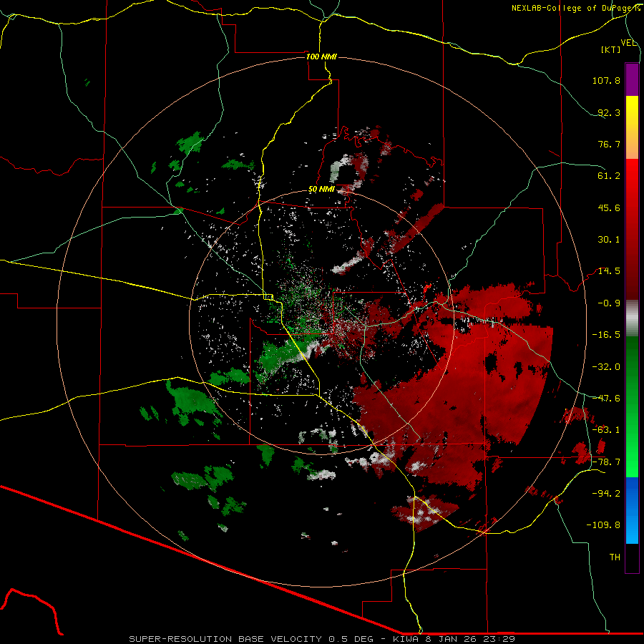This screenshot has width=644, height=644.
Task: Click the -16.5 velocity scale value
Action: tap(606, 335)
